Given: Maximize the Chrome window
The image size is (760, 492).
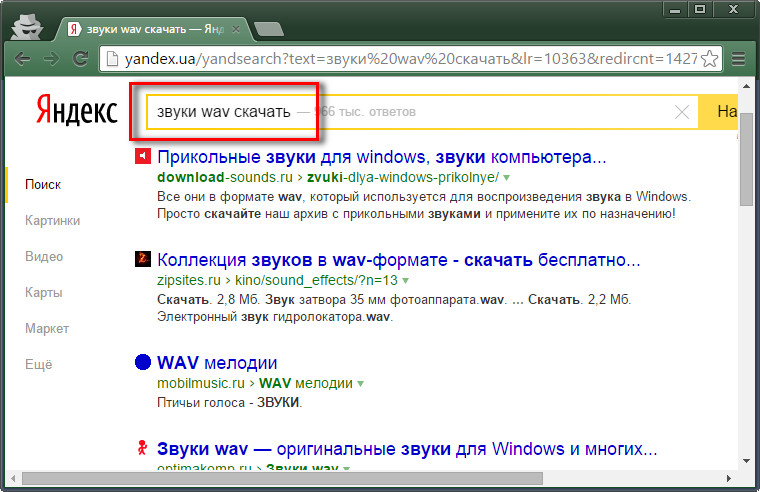Looking at the screenshot, I should (700, 9).
